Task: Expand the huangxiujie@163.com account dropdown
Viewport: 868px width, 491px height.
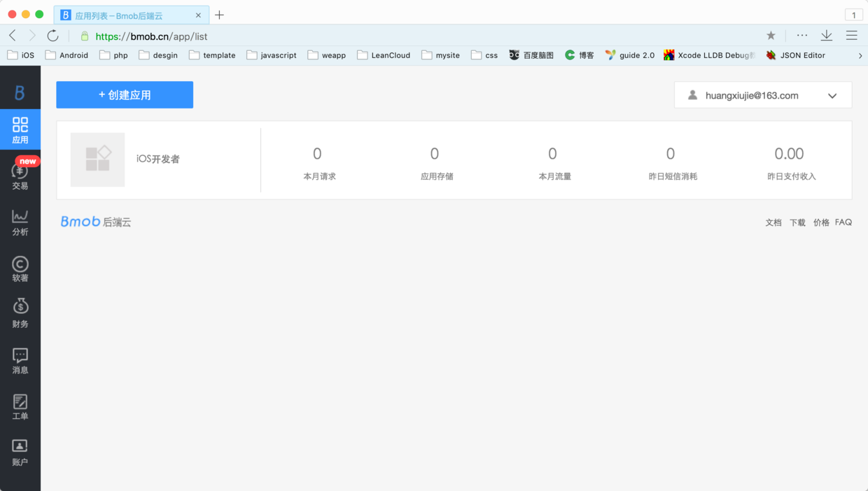Action: coord(763,95)
